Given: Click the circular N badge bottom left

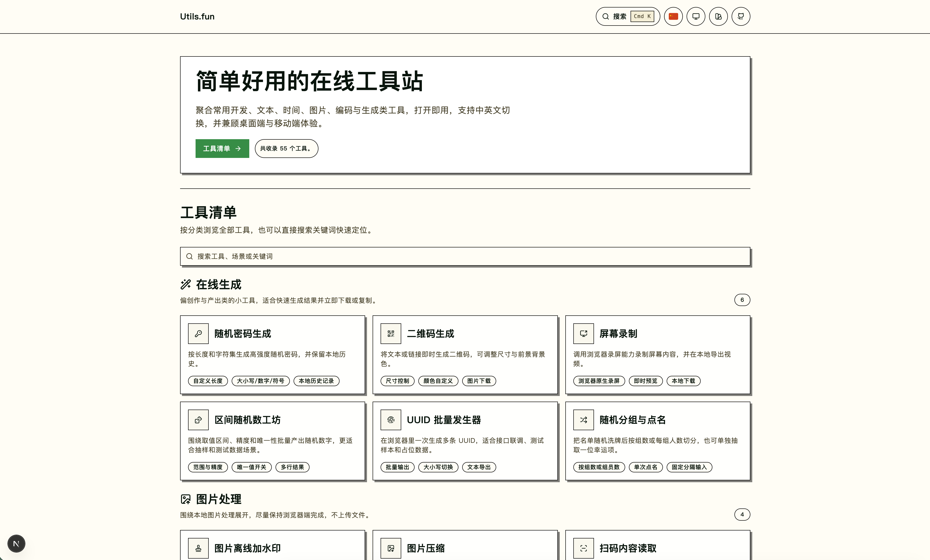Looking at the screenshot, I should coord(16,543).
